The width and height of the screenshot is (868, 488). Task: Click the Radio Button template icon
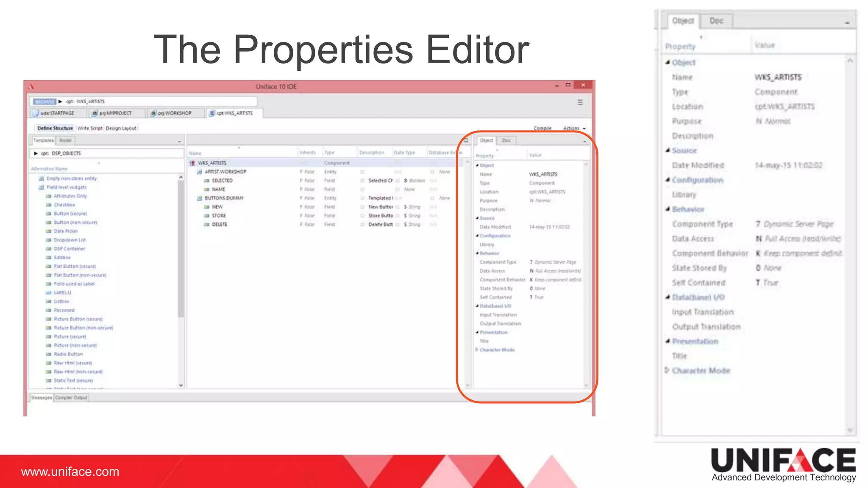[49, 354]
